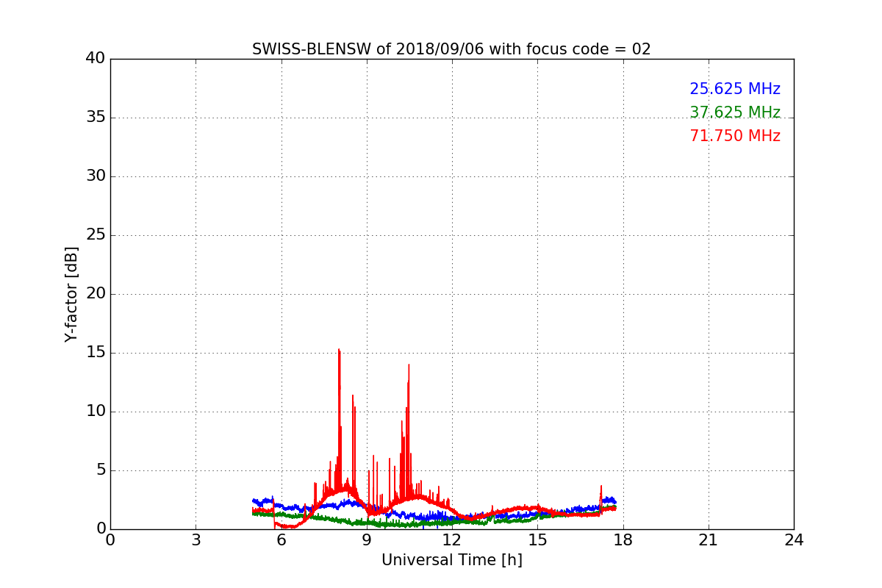The width and height of the screenshot is (882, 588).
Task: Click the y-axis tick label 10
Action: (x=96, y=412)
